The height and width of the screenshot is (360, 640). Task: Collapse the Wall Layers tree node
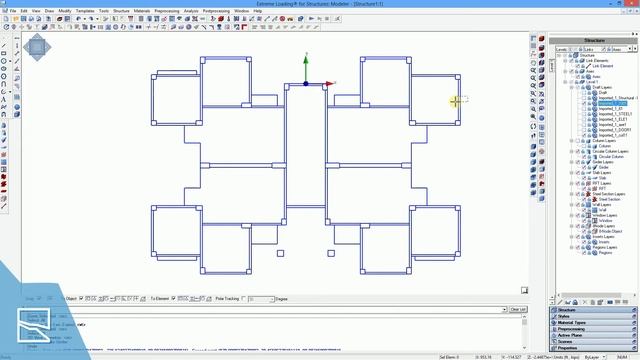(571, 204)
